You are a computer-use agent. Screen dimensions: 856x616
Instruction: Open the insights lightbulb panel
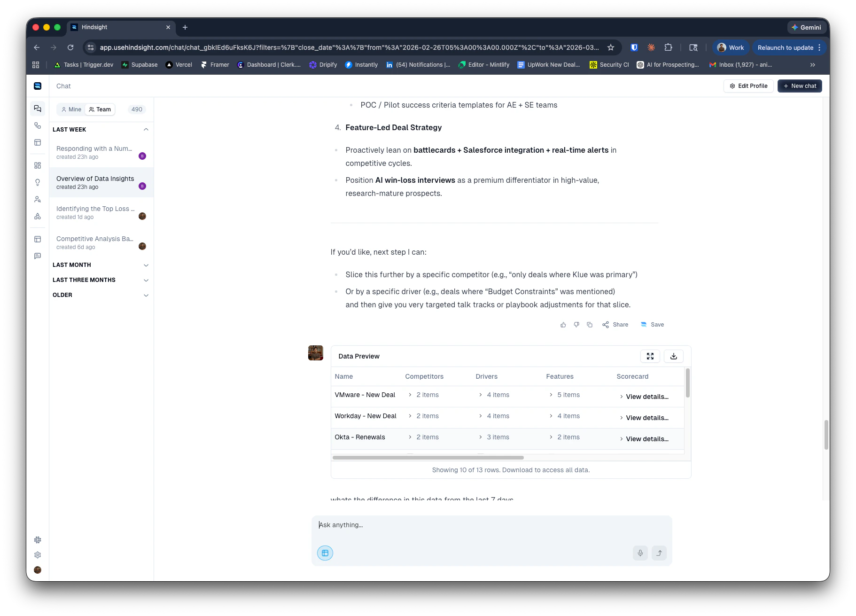(x=38, y=182)
